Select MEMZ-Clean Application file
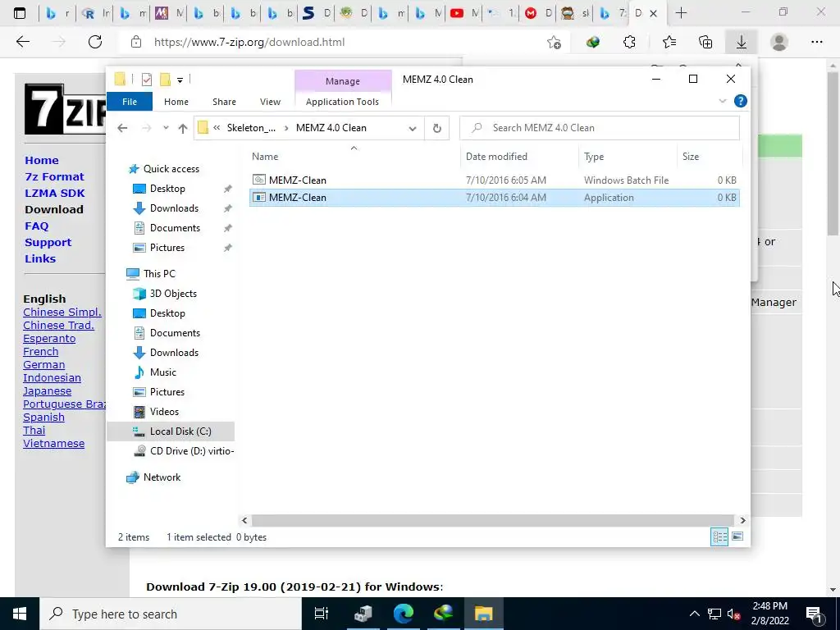This screenshot has height=630, width=840. [494, 198]
